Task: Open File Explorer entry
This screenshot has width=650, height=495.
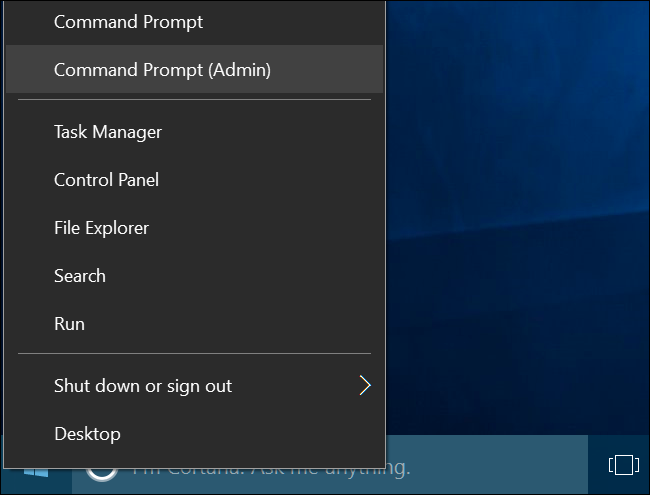Action: coord(194,228)
